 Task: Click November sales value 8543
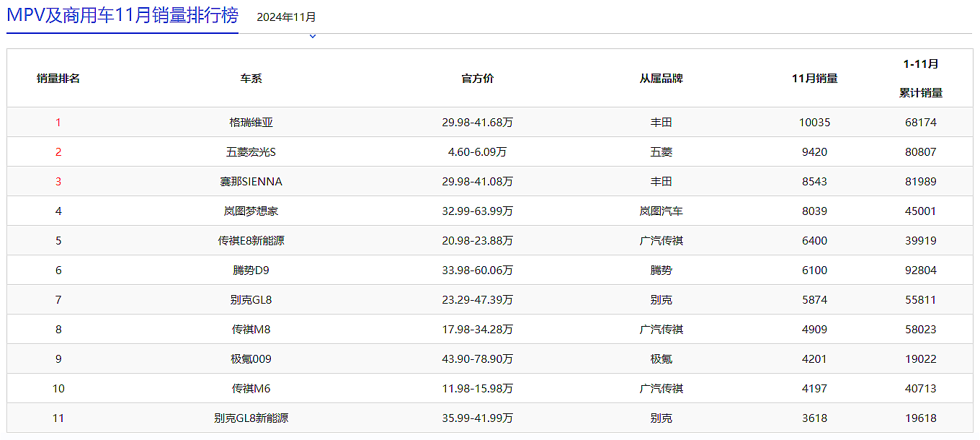815,182
